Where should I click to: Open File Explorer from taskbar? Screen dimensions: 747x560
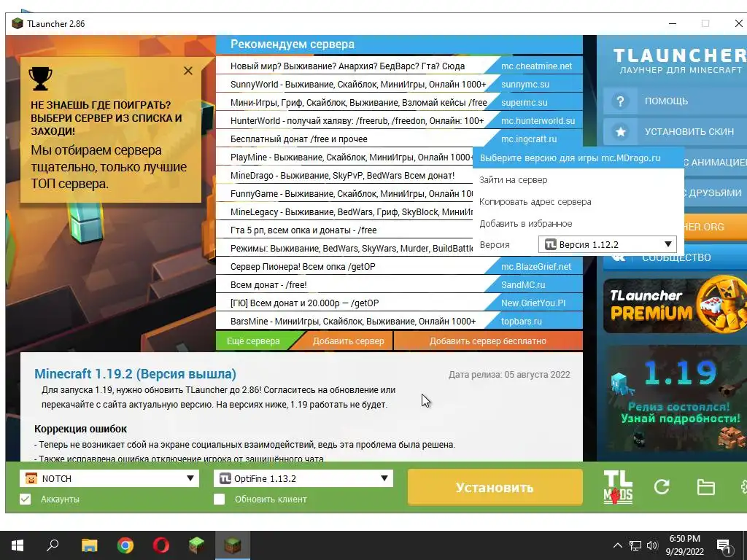click(89, 545)
